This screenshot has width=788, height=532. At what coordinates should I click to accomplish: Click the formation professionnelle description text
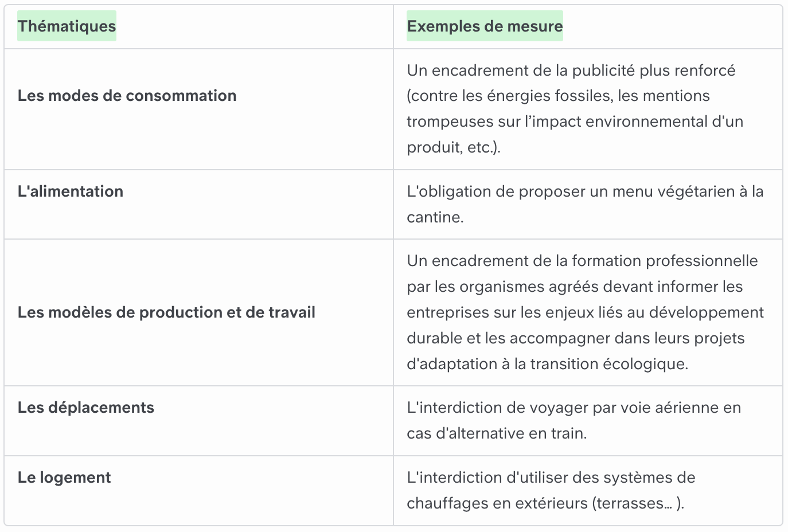click(x=585, y=312)
